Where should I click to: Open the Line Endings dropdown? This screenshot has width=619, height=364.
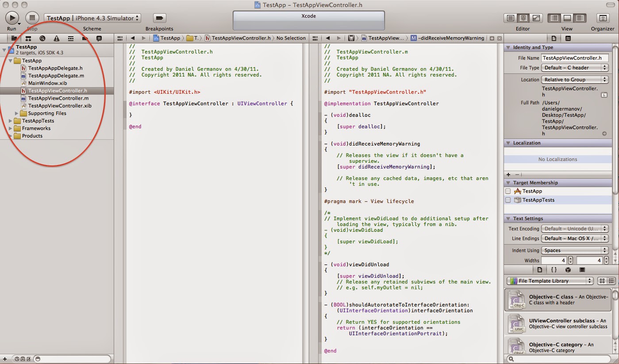[x=575, y=238]
